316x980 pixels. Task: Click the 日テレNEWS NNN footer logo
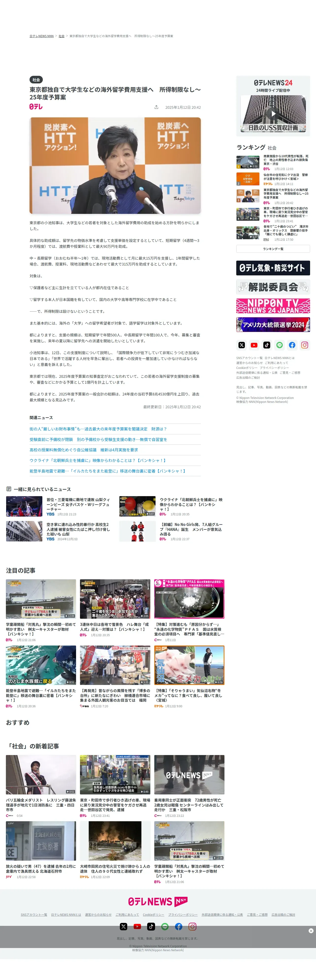click(x=158, y=902)
